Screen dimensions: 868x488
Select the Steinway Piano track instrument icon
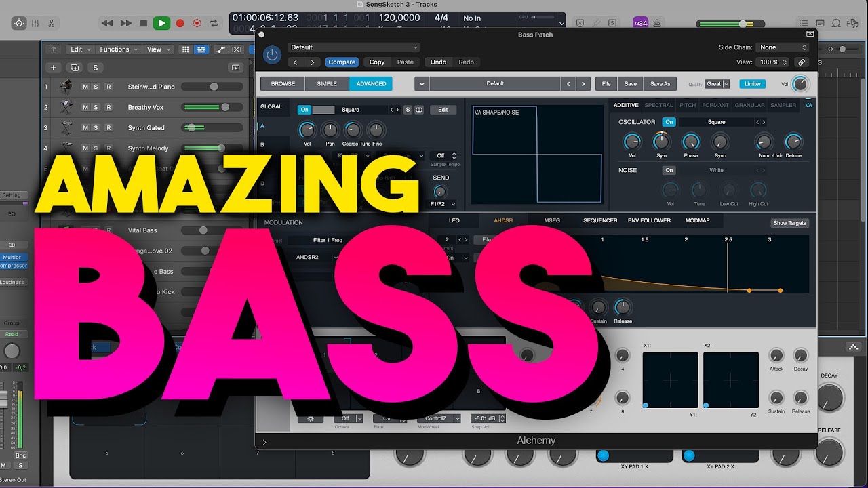tap(66, 87)
